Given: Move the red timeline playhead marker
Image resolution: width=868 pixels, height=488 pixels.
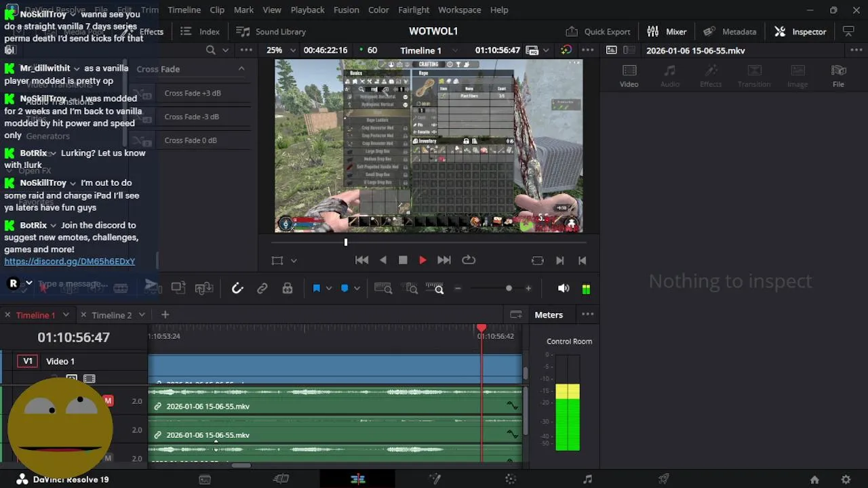Looking at the screenshot, I should (481, 328).
